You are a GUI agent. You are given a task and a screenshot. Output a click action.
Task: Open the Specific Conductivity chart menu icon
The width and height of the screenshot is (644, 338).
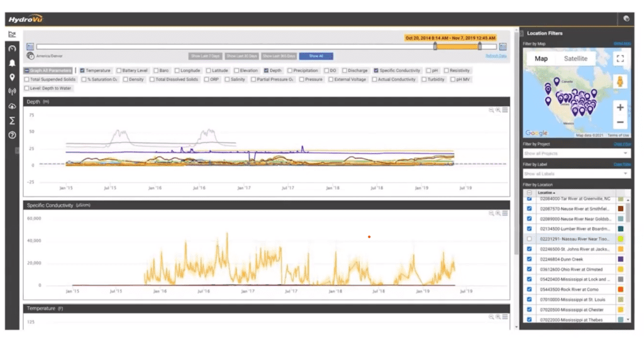(505, 214)
